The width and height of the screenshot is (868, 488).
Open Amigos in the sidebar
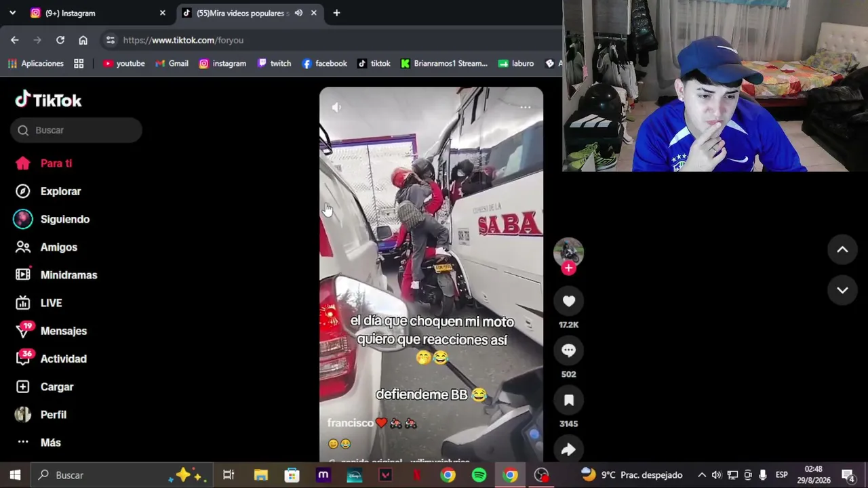(46, 247)
